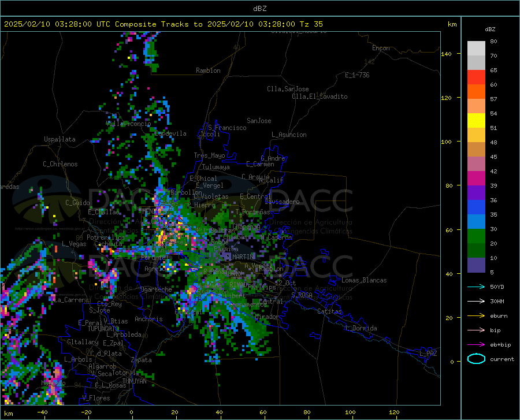Click the 80 value atop dBZ legend
The height and width of the screenshot is (420, 520).
[493, 41]
